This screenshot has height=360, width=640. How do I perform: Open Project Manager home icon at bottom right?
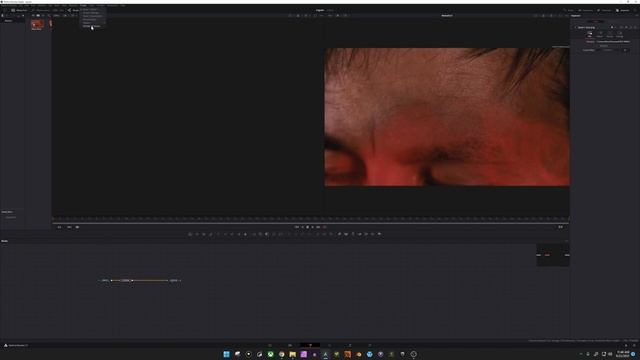626,345
